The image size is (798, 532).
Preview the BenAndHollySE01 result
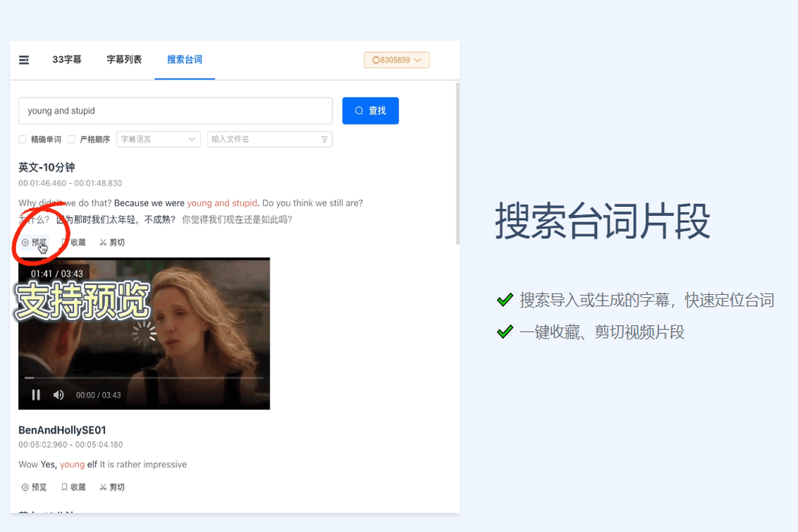tap(34, 487)
